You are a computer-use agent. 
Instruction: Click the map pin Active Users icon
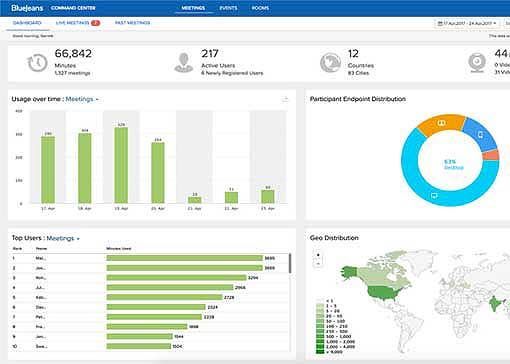pyautogui.click(x=184, y=62)
